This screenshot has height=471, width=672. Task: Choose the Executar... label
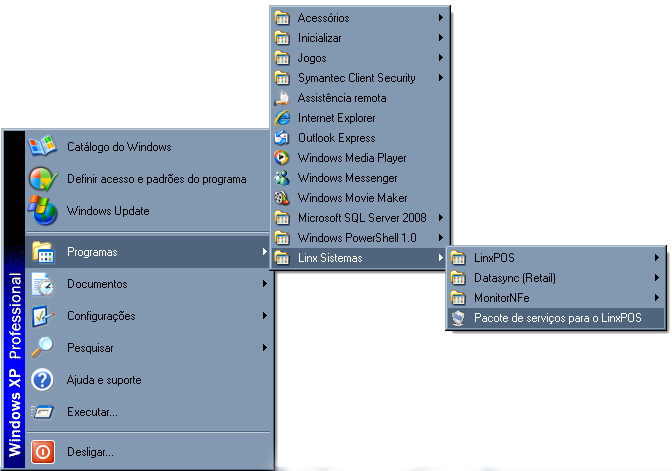92,412
